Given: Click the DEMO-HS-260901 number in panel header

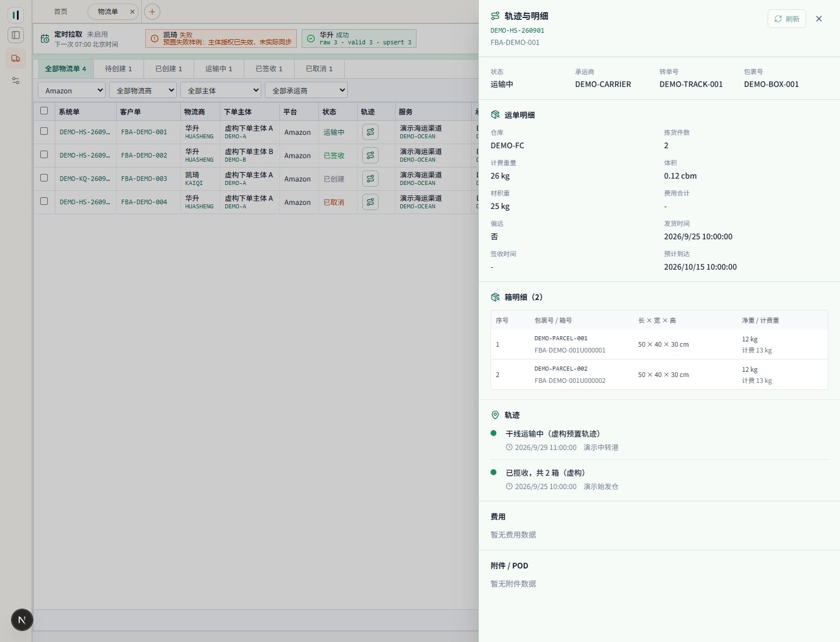Looking at the screenshot, I should 517,30.
